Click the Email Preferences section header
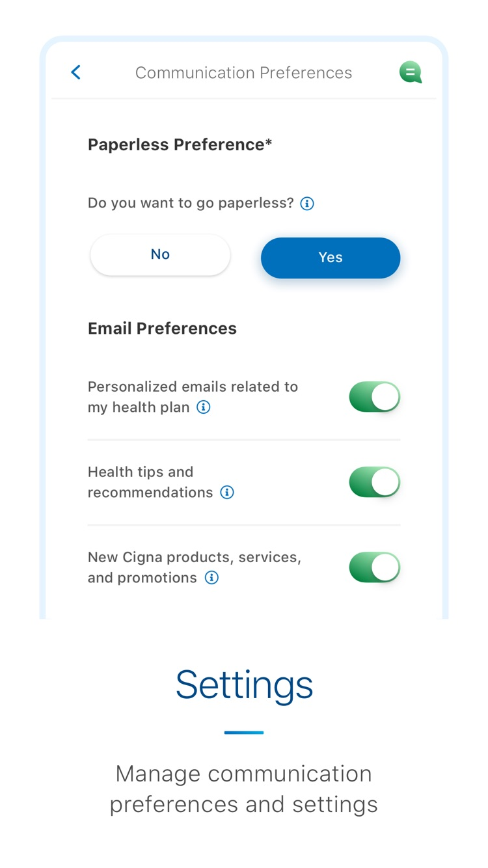 point(162,328)
